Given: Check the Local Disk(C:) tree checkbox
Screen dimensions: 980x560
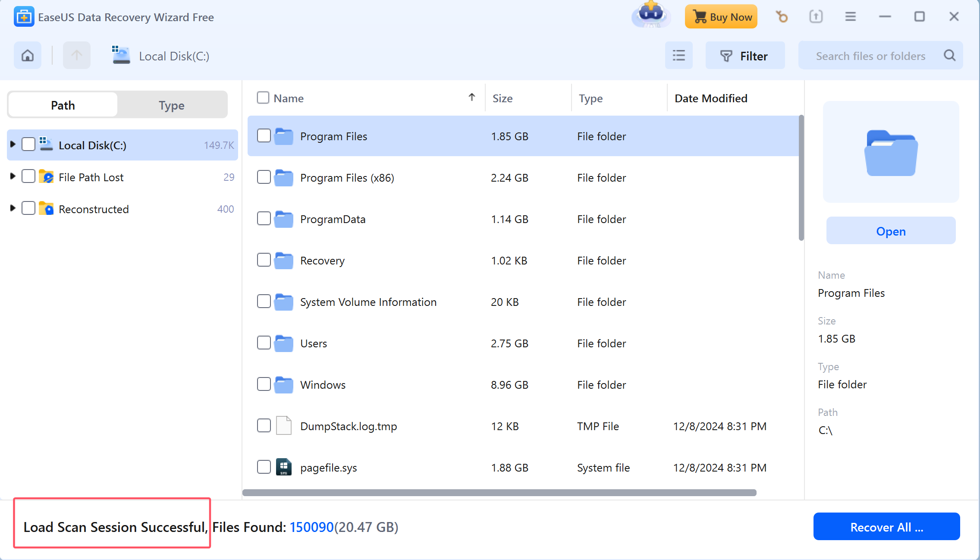Looking at the screenshot, I should (x=28, y=145).
